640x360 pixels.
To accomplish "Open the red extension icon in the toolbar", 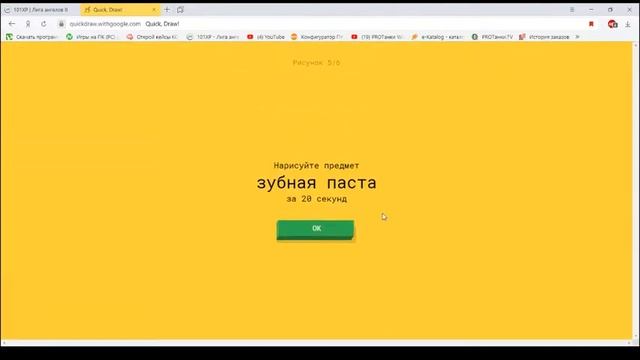I will [x=612, y=24].
